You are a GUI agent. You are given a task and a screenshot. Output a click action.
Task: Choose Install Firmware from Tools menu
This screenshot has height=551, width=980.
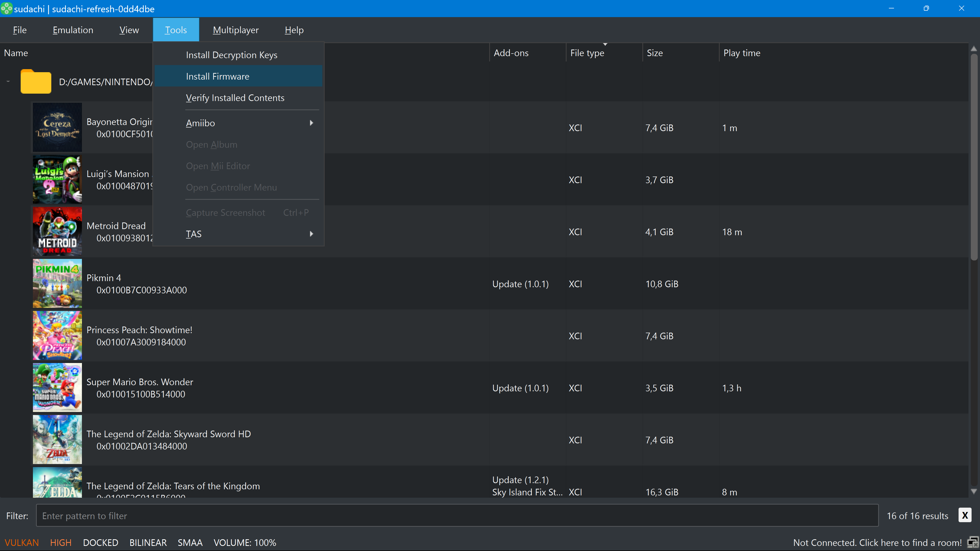point(218,77)
